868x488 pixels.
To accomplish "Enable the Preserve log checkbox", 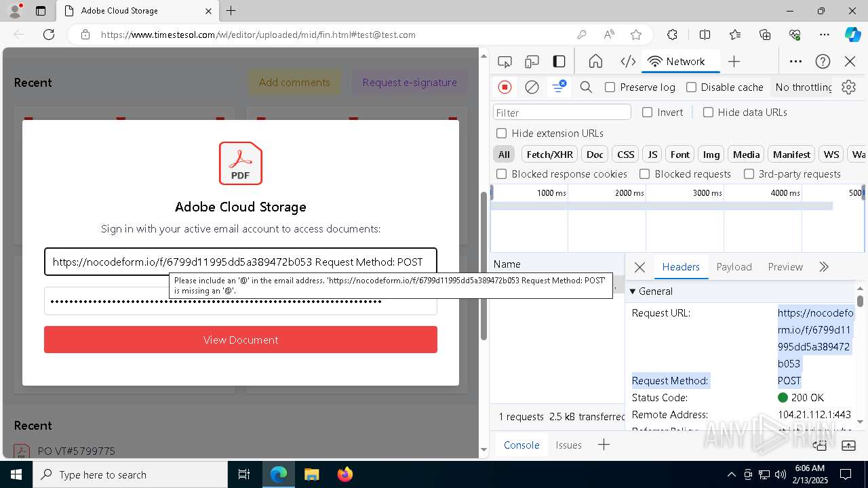I will 610,87.
